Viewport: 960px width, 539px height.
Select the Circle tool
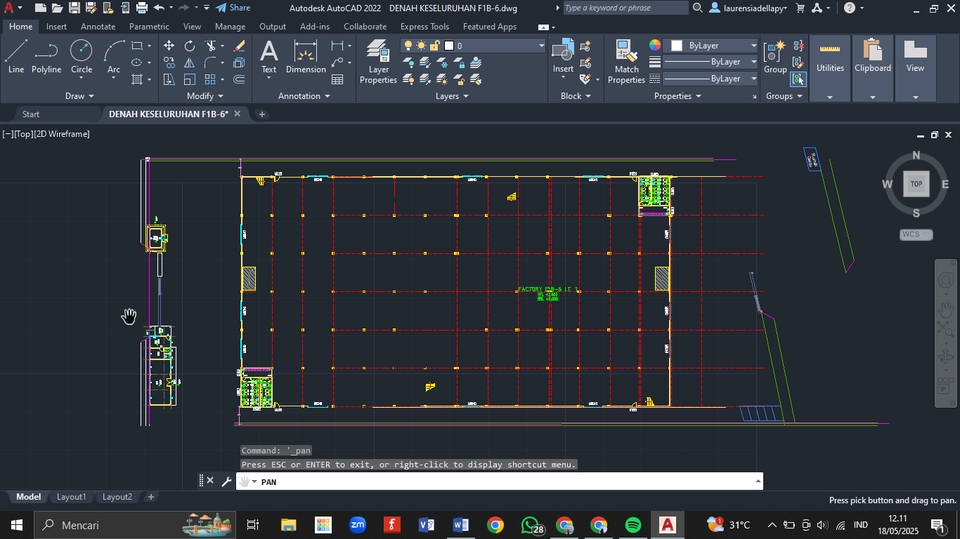point(81,56)
